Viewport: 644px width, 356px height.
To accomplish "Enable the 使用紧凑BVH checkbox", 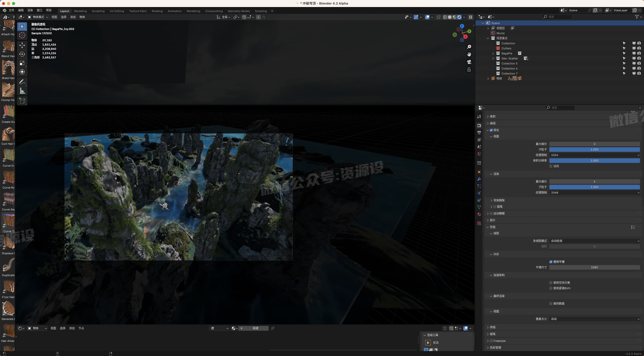I will [x=551, y=288].
